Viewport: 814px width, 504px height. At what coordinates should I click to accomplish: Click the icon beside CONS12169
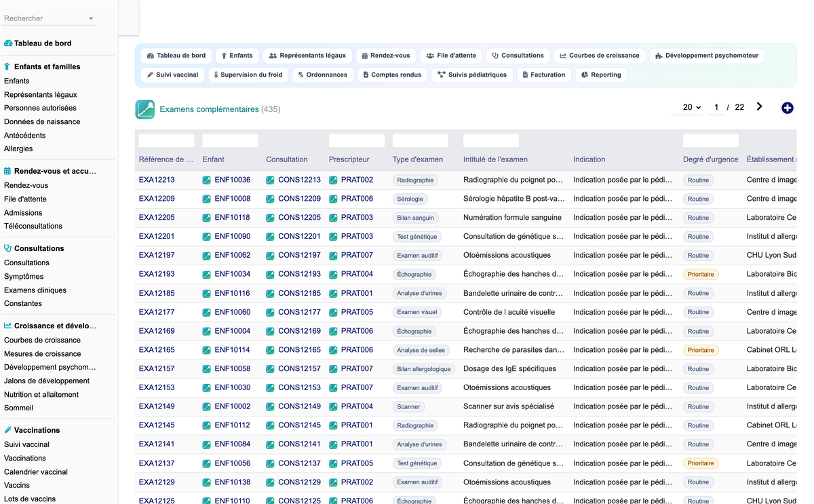[270, 332]
